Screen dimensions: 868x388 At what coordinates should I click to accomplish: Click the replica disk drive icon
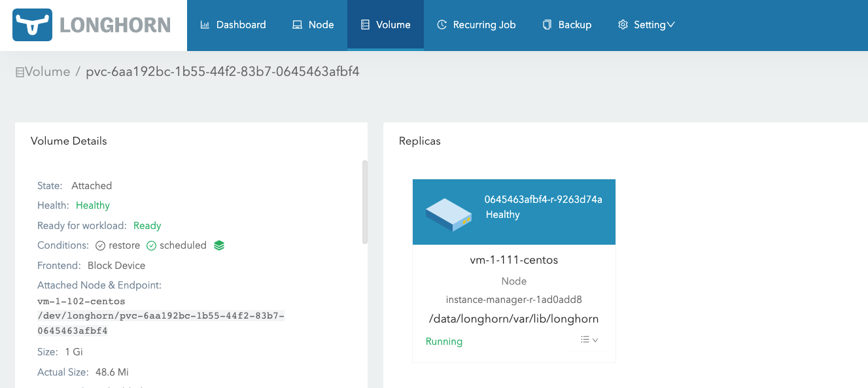coord(448,213)
